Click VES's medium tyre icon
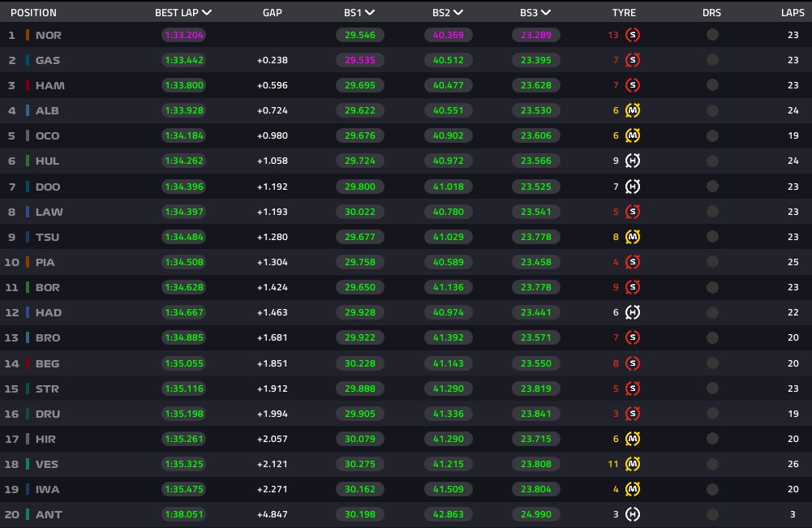Viewport: 812px width, 528px height. click(x=632, y=464)
